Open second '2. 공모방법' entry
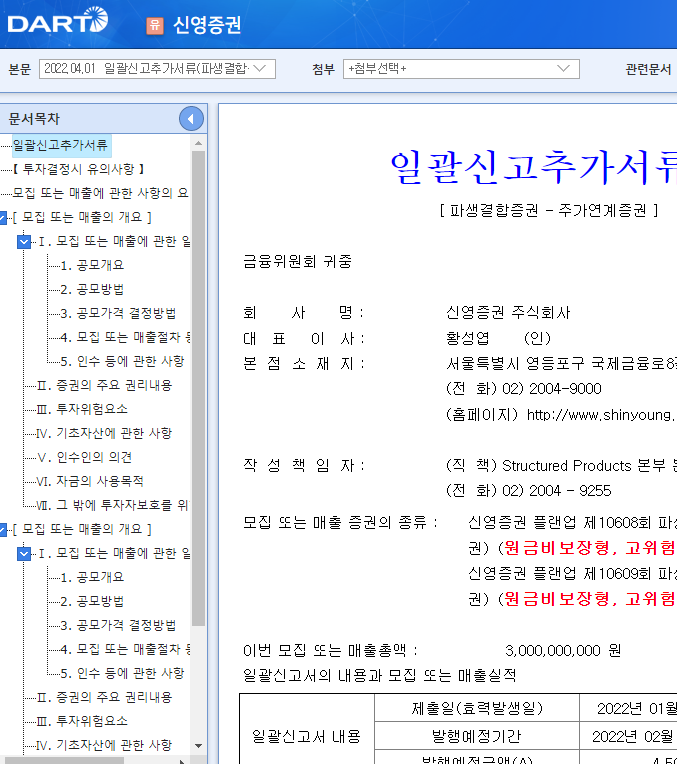Image resolution: width=677 pixels, height=764 pixels. coord(92,601)
